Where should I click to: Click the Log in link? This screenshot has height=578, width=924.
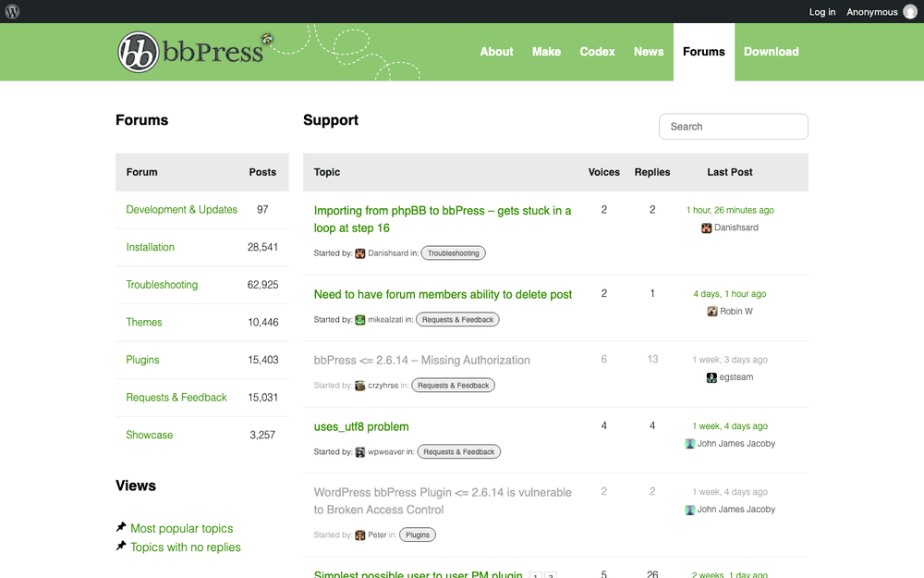[x=822, y=12]
